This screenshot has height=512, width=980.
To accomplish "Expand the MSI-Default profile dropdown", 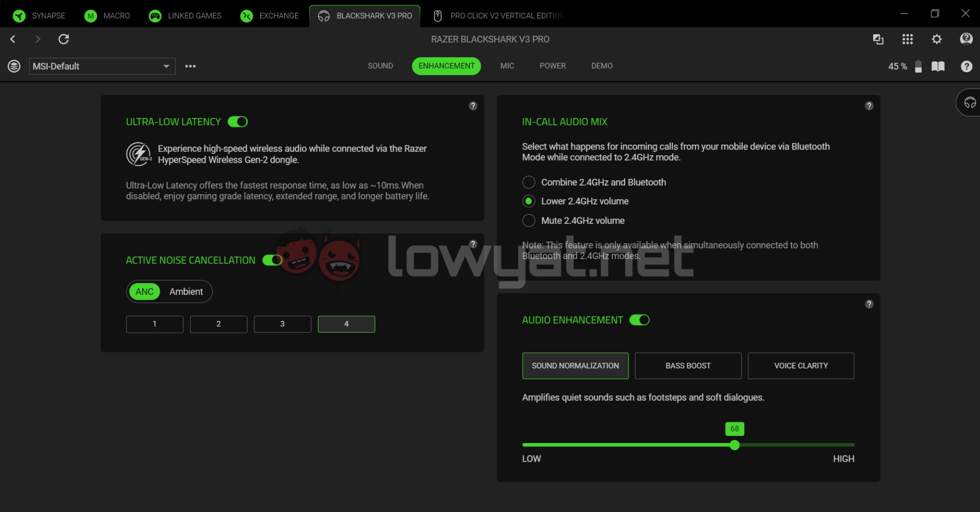I will [x=102, y=66].
